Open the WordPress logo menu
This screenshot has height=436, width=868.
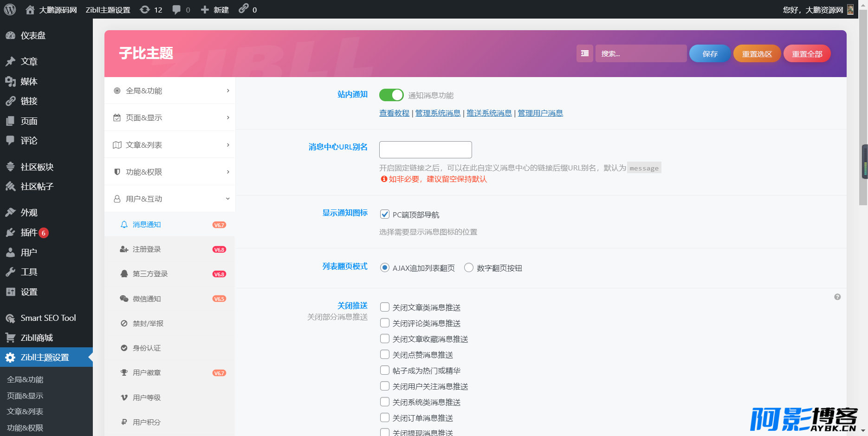tap(10, 9)
